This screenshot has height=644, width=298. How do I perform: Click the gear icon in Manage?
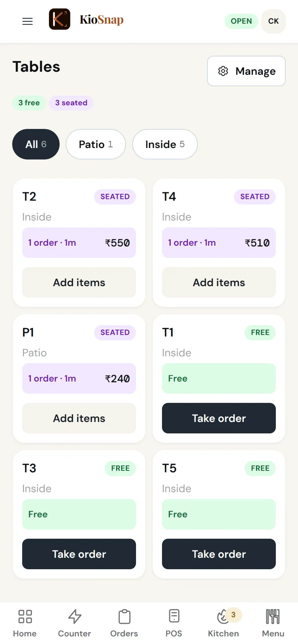point(223,71)
